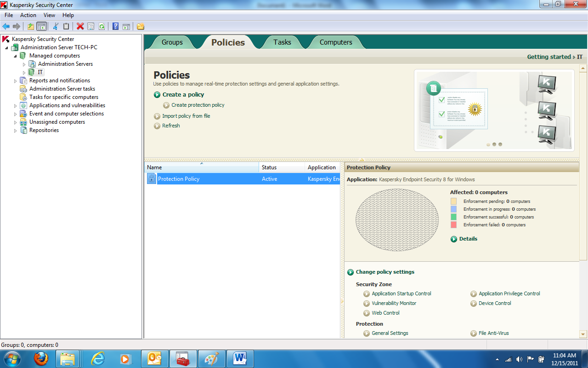The height and width of the screenshot is (368, 588).
Task: Click the Up one level folder icon
Action: coord(31,26)
